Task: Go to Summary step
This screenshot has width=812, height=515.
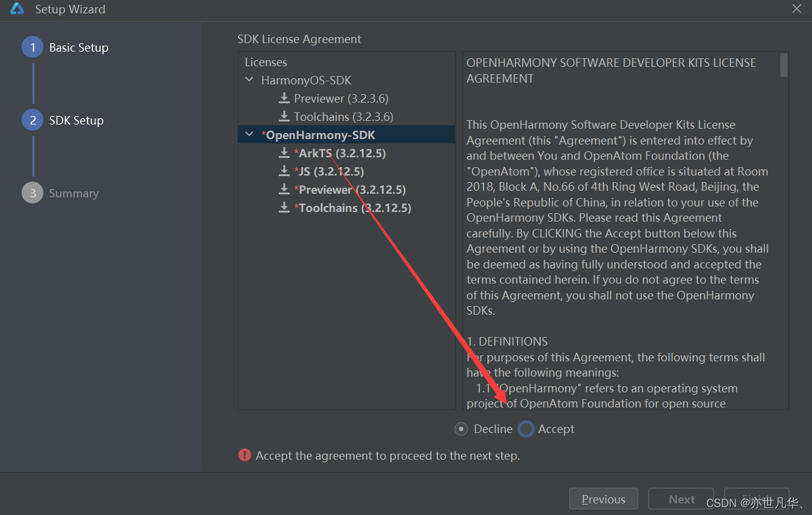Action: [x=74, y=193]
